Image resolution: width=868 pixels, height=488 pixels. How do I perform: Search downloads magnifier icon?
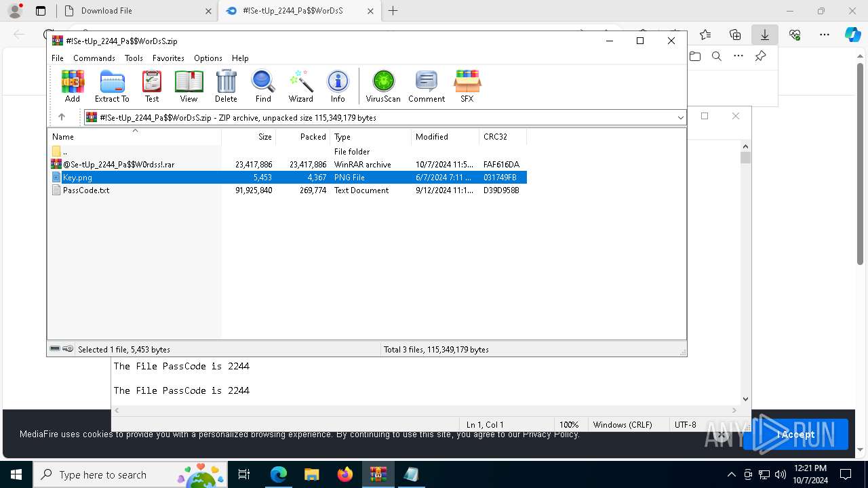point(717,56)
